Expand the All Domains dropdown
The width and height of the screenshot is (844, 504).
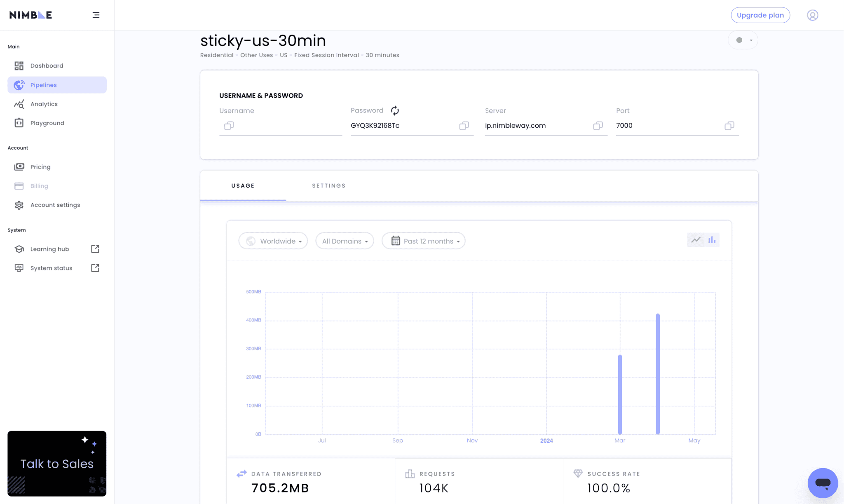345,241
